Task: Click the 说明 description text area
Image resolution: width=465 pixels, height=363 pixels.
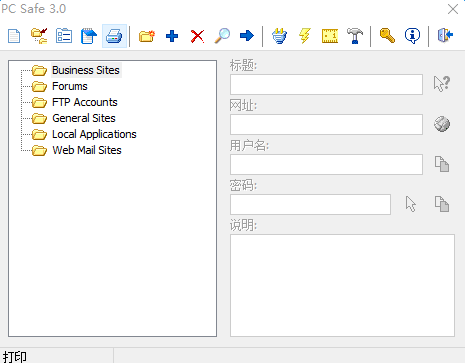Action: 342,285
